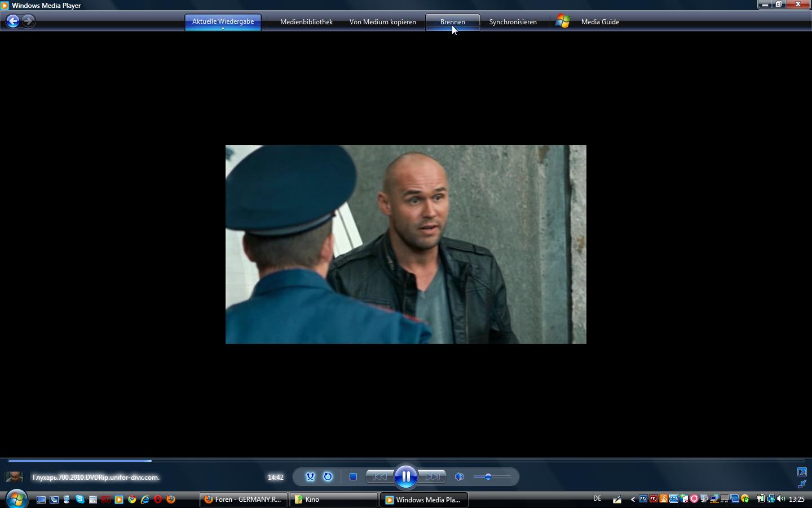Click the Windows Media Pla... taskbar button
This screenshot has height=508, width=812.
[424, 500]
